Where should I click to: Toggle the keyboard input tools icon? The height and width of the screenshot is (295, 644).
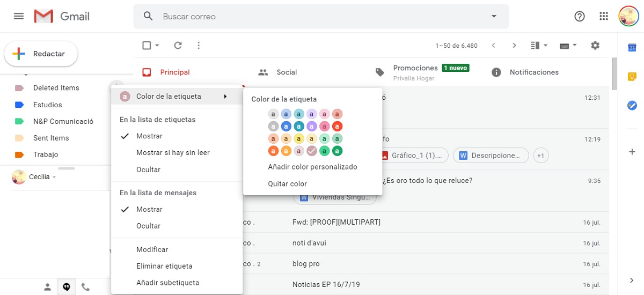[x=564, y=46]
